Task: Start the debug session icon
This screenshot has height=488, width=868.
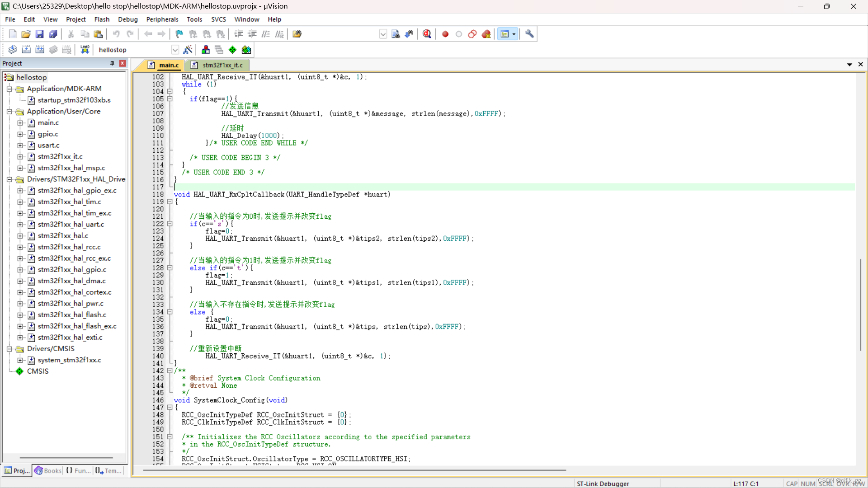Action: point(427,34)
